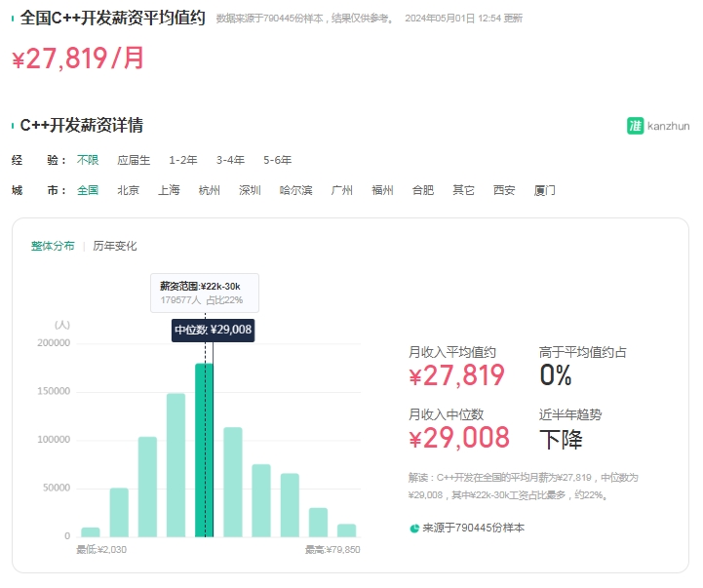Click the 中位数 ¥29,008 marker label
Image resolution: width=703 pixels, height=588 pixels.
pos(213,330)
